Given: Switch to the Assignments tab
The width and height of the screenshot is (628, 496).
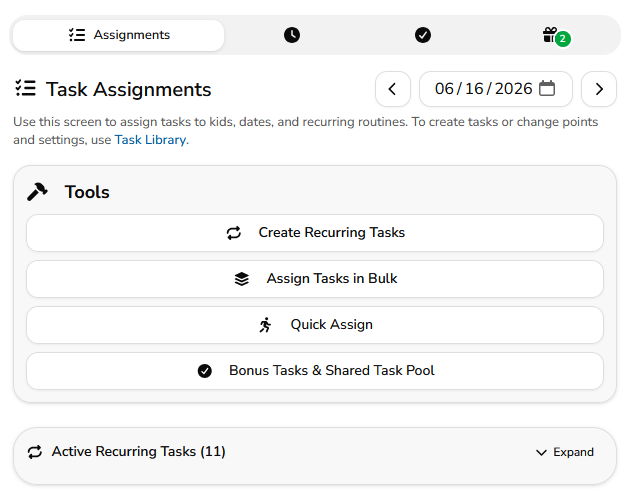Looking at the screenshot, I should [119, 35].
